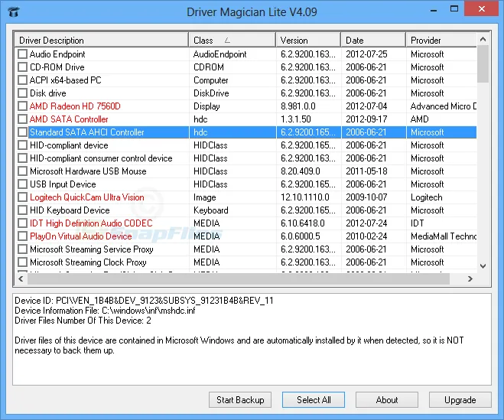This screenshot has height=420, width=504.
Task: Click the Keyboard class cell
Action: 211,210
